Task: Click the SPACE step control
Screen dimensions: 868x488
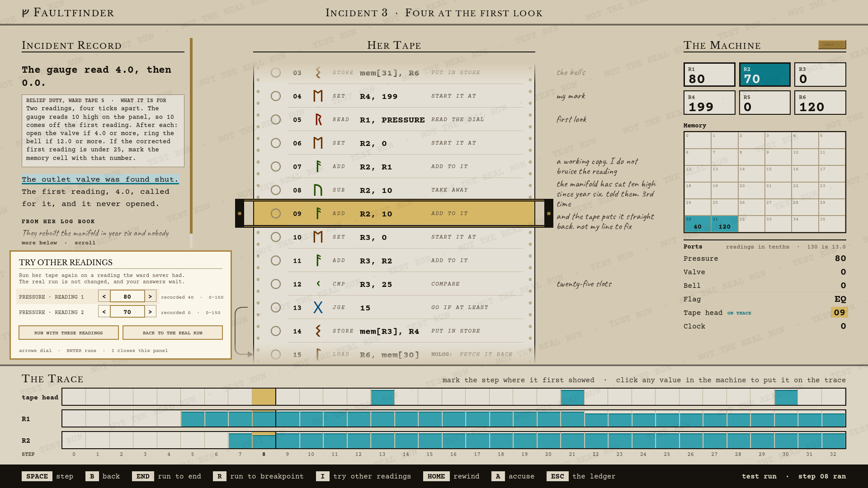Action: coord(47,476)
